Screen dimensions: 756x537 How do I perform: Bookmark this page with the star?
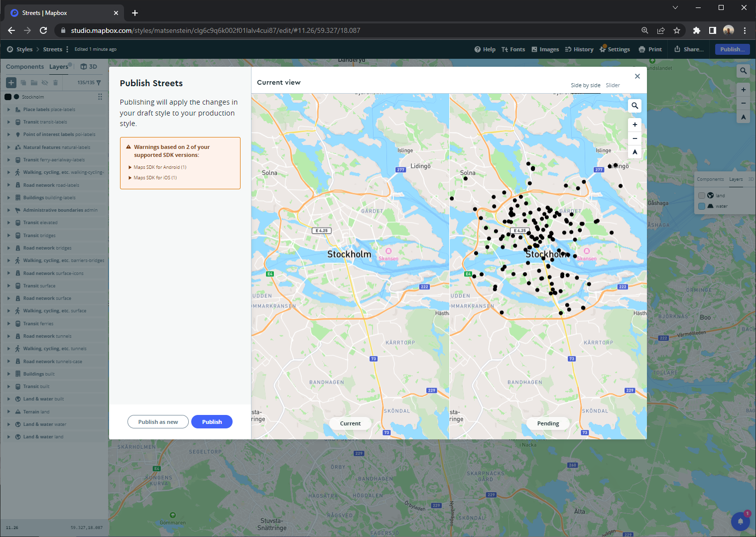(676, 30)
